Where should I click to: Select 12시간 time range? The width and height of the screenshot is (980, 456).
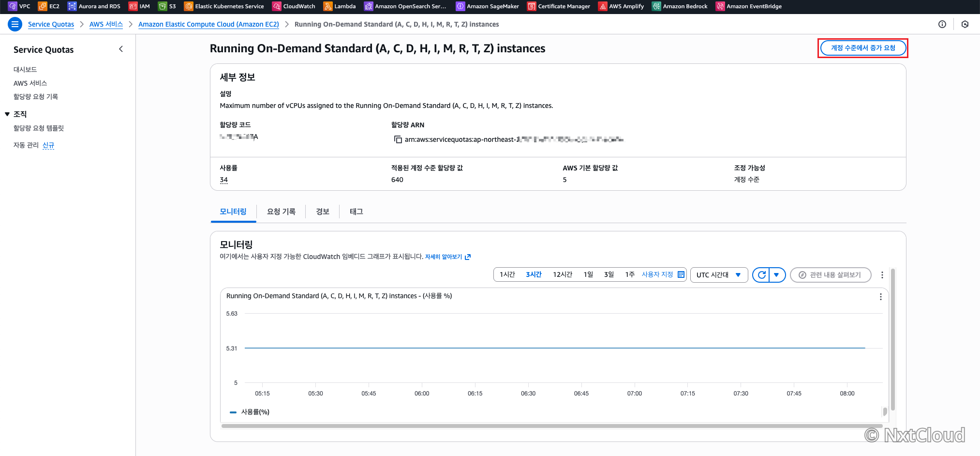tap(563, 274)
